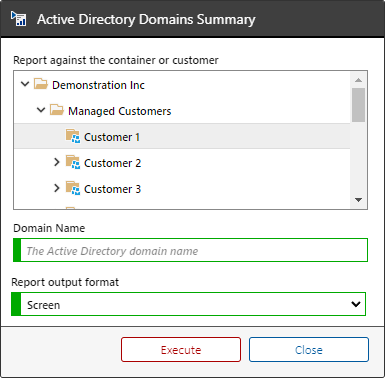This screenshot has width=385, height=378.
Task: Click the Close button
Action: (x=309, y=350)
